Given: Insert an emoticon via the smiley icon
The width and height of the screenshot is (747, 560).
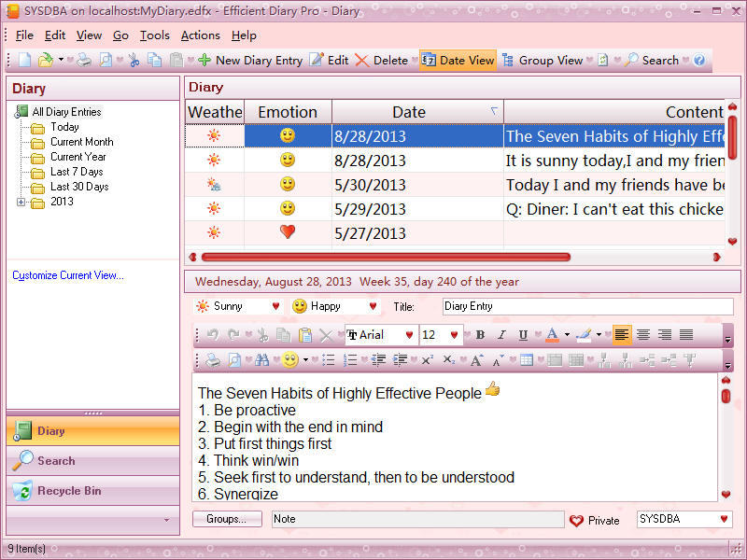Looking at the screenshot, I should pyautogui.click(x=290, y=360).
